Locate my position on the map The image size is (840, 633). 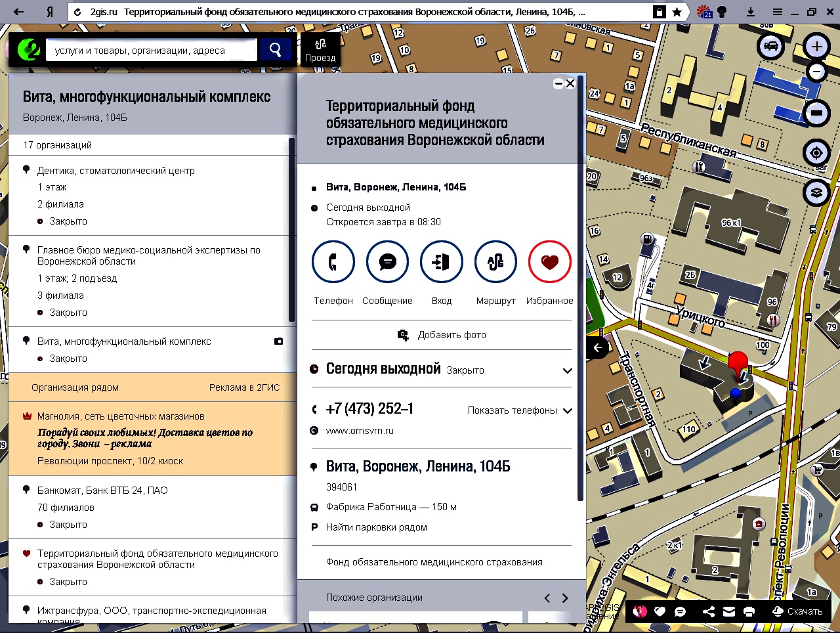click(x=816, y=153)
